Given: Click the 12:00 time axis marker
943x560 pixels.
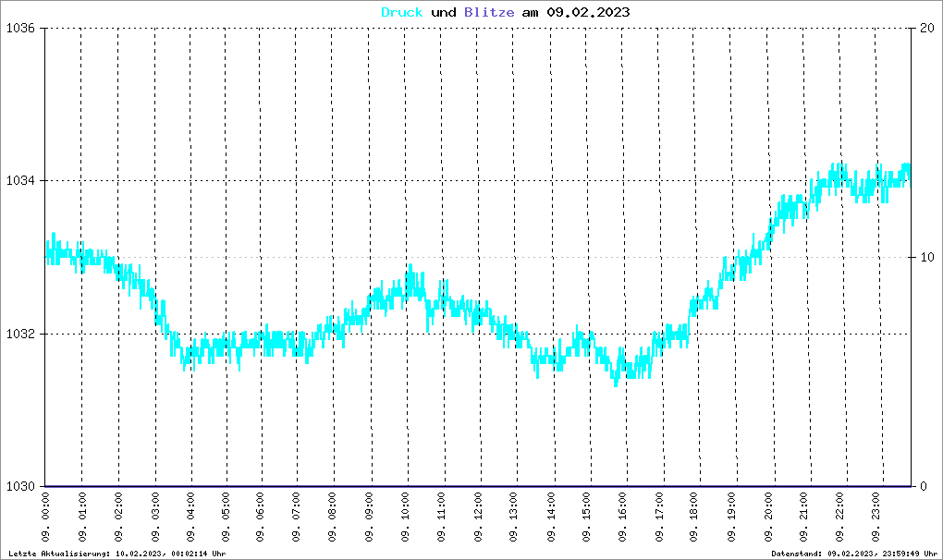Looking at the screenshot, I should [479, 517].
